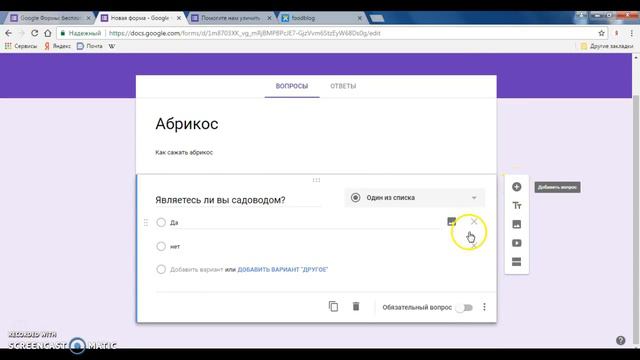Image resolution: width=640 pixels, height=360 pixels.
Task: Toggle the Обязательный вопрос switch
Action: point(464,307)
